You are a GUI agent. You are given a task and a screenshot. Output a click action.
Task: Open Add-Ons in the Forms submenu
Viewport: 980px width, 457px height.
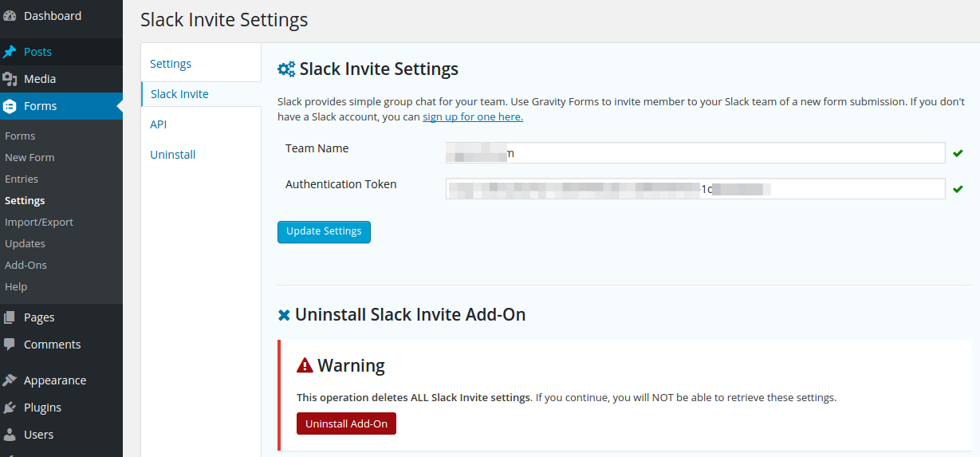[x=26, y=265]
